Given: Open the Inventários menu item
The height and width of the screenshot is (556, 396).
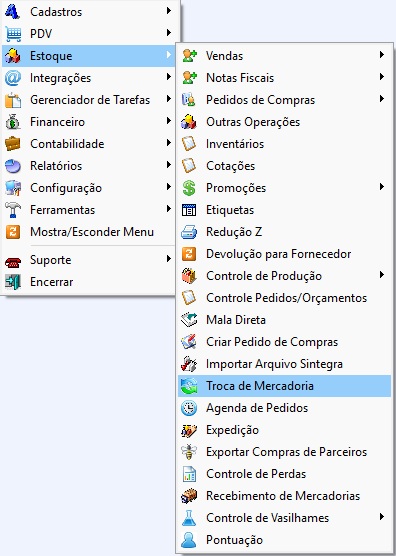Looking at the screenshot, I should coord(284,144).
